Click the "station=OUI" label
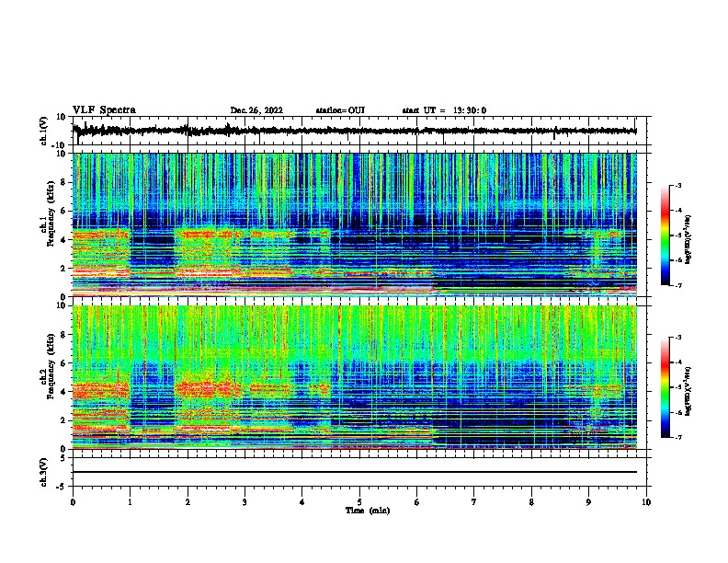This screenshot has height=563, width=728. click(x=340, y=110)
